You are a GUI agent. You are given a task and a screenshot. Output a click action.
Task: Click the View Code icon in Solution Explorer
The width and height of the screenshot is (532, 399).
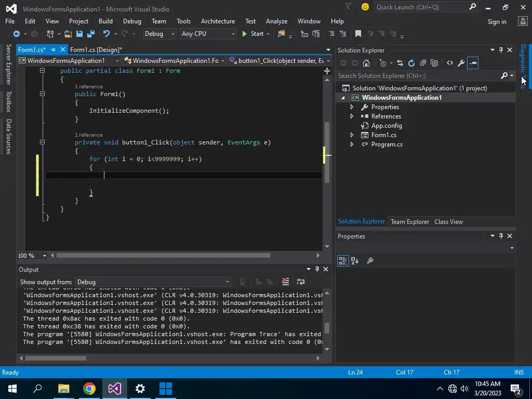(x=450, y=63)
